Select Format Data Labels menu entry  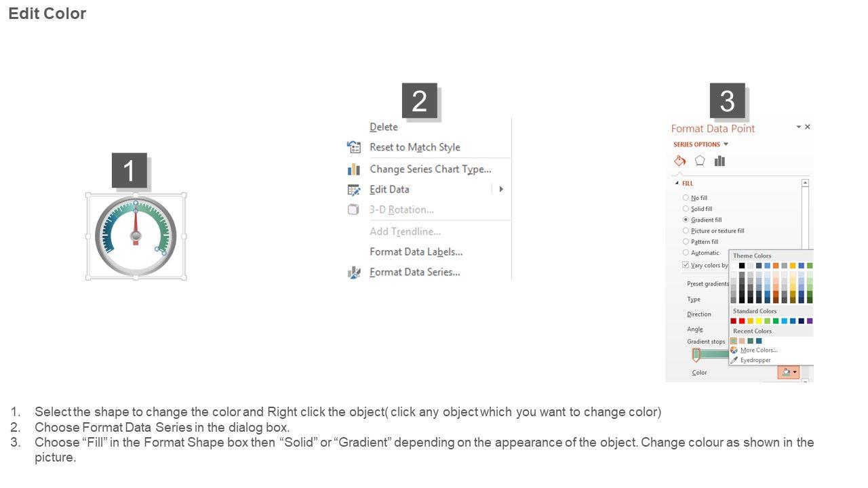[416, 251]
